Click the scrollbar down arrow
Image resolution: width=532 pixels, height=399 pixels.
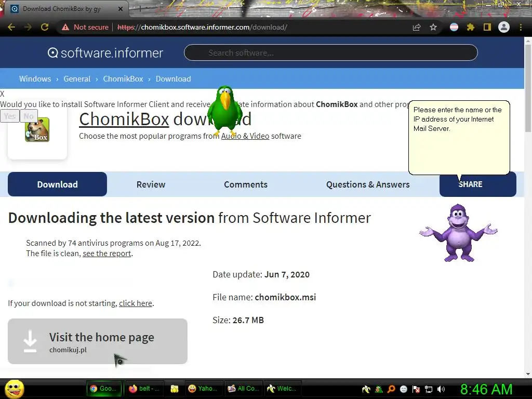(528, 374)
